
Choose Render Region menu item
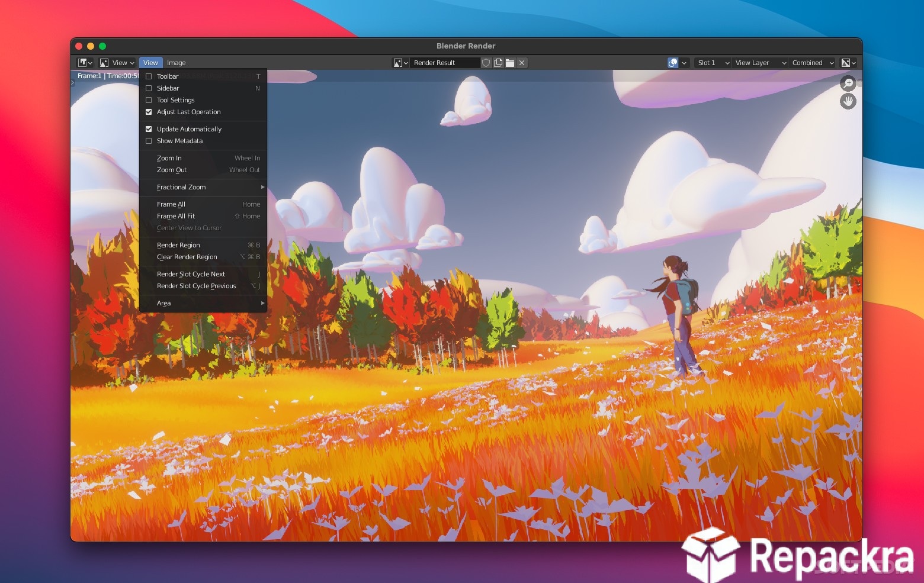coord(203,245)
